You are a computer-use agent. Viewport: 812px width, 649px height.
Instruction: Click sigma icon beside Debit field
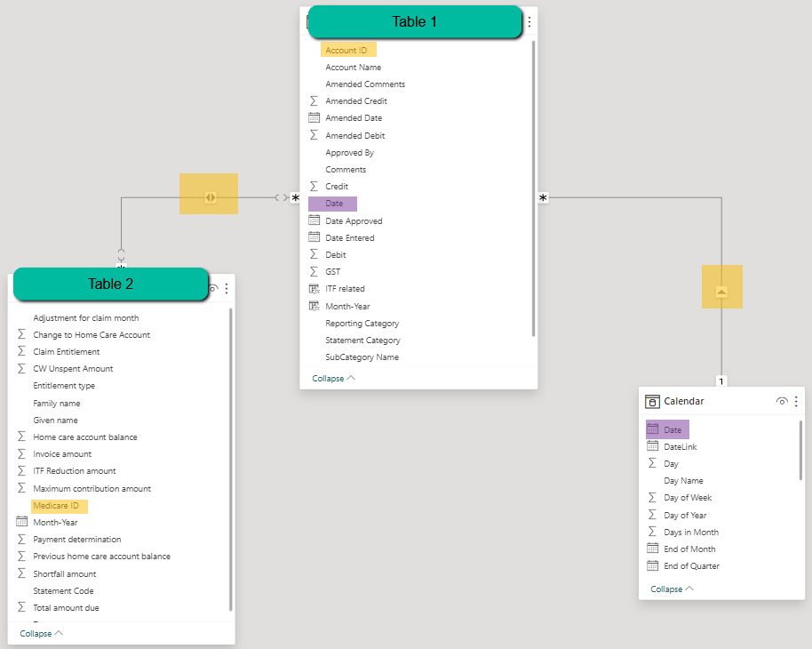314,254
